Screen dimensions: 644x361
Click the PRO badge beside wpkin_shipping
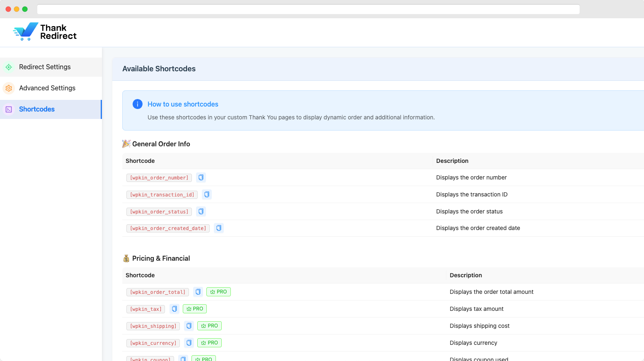[209, 326]
